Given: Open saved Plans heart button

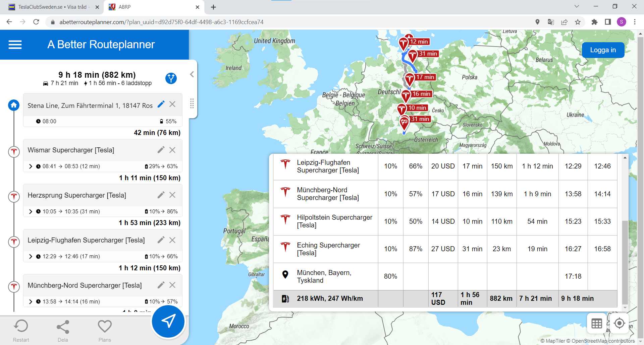Looking at the screenshot, I should click(105, 331).
